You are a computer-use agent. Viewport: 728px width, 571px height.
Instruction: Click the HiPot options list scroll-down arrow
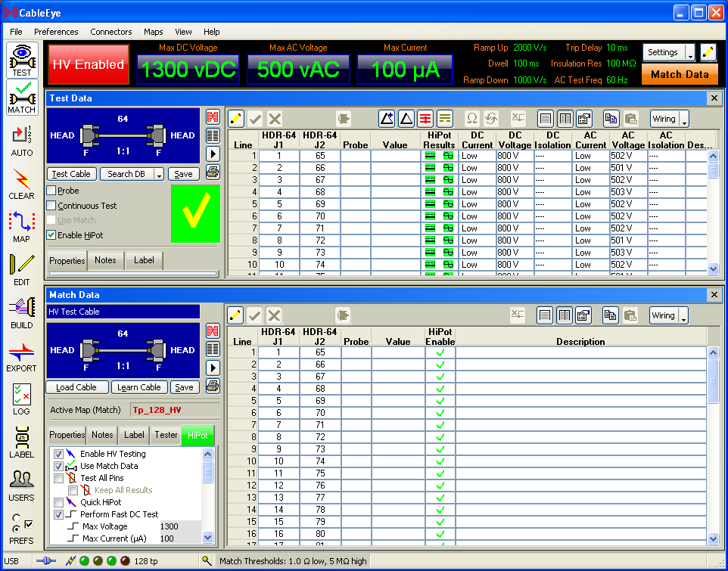coord(208,538)
